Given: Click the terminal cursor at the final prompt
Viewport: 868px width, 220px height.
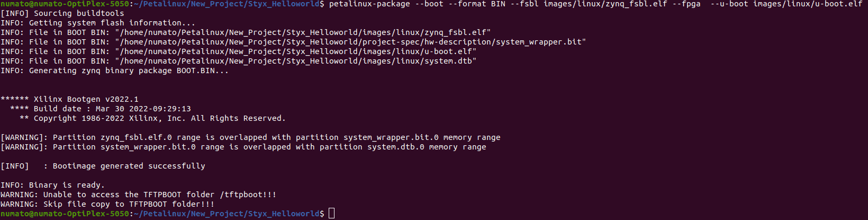Looking at the screenshot, I should click(332, 214).
